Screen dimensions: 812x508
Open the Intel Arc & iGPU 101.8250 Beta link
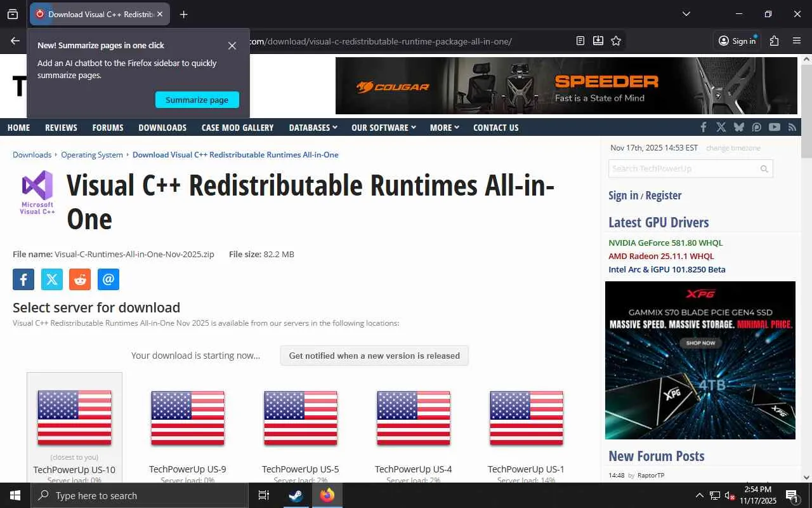click(667, 269)
